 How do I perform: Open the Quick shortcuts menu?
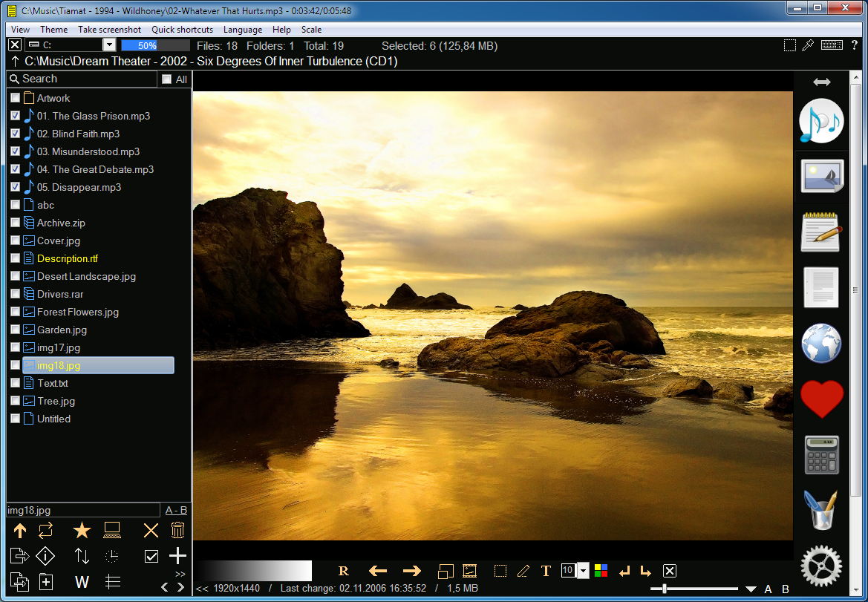(x=182, y=30)
